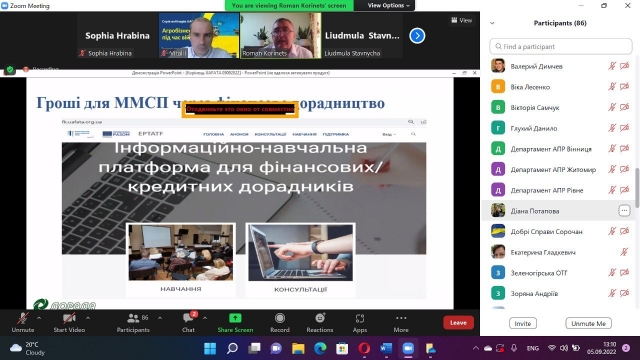Open Microsoft Edge from taskbar
The height and width of the screenshot is (360, 640).
(320, 349)
